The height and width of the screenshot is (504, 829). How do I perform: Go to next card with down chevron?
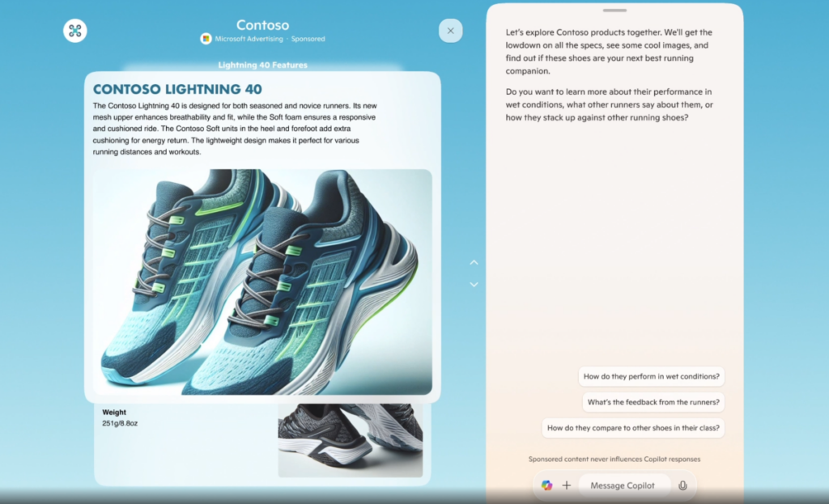pyautogui.click(x=474, y=284)
